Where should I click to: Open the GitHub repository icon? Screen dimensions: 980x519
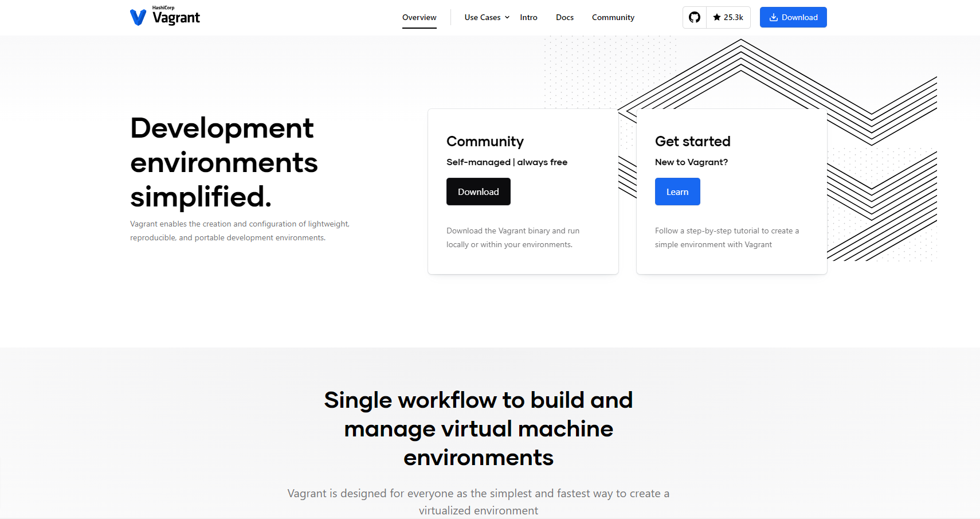695,17
